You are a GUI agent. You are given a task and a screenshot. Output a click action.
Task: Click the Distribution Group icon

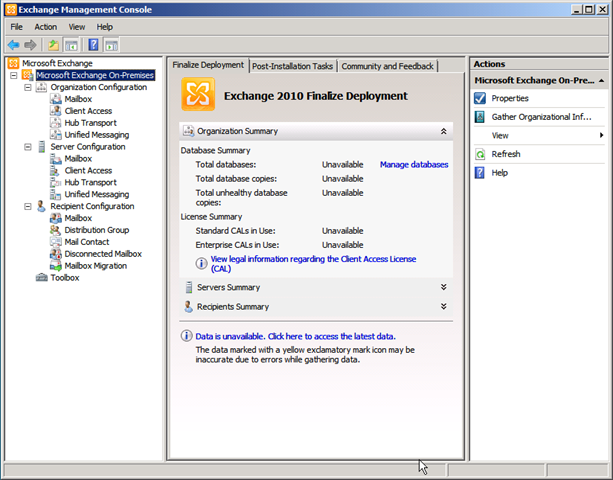56,230
